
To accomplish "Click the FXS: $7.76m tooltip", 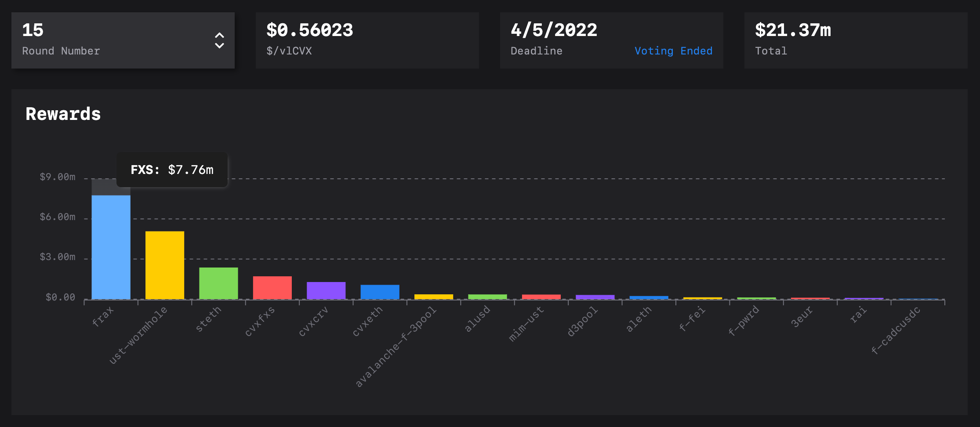I will coord(172,170).
